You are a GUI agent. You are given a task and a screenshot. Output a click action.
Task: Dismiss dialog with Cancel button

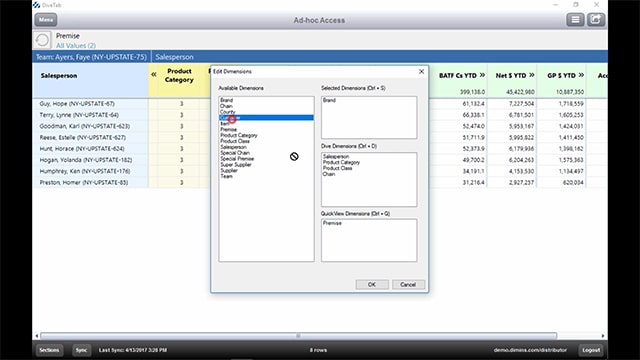(408, 284)
